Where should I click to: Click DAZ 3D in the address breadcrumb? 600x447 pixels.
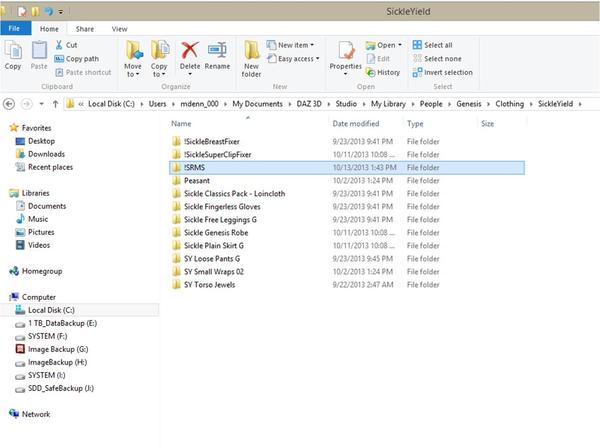tap(309, 104)
